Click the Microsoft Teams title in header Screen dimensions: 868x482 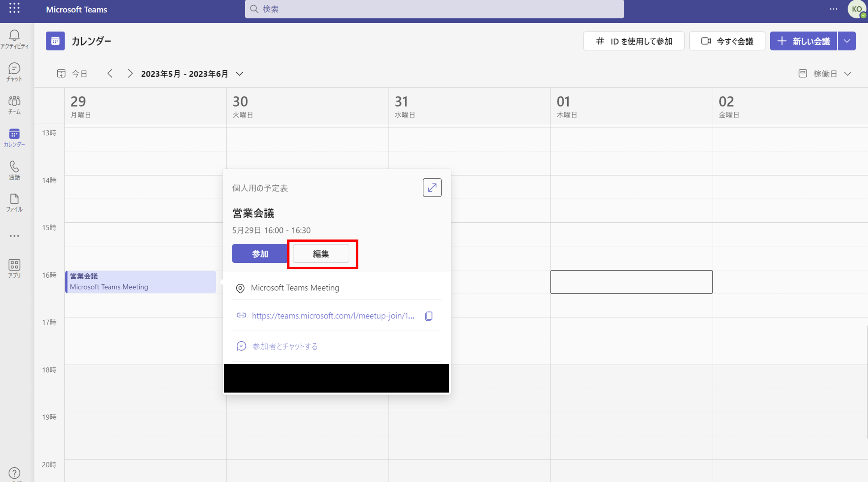pyautogui.click(x=76, y=9)
